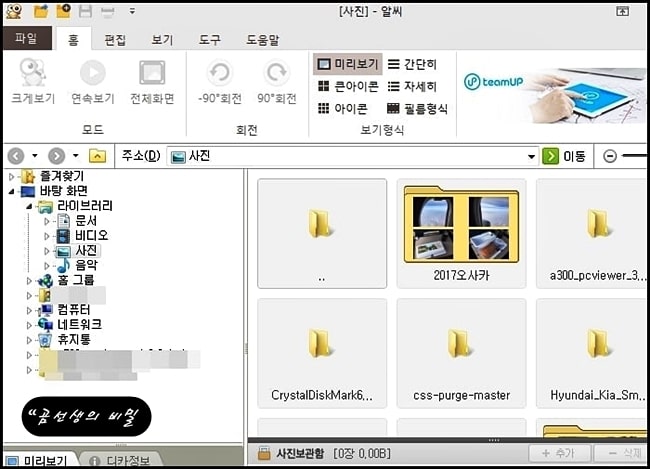
Task: Open the forward history dropdown arrow
Action: [x=75, y=156]
